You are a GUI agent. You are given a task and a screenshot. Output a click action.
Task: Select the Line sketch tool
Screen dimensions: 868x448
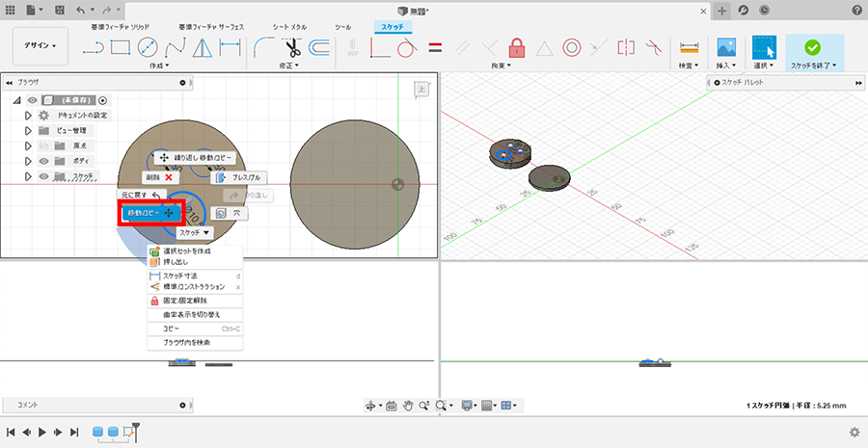pyautogui.click(x=92, y=47)
